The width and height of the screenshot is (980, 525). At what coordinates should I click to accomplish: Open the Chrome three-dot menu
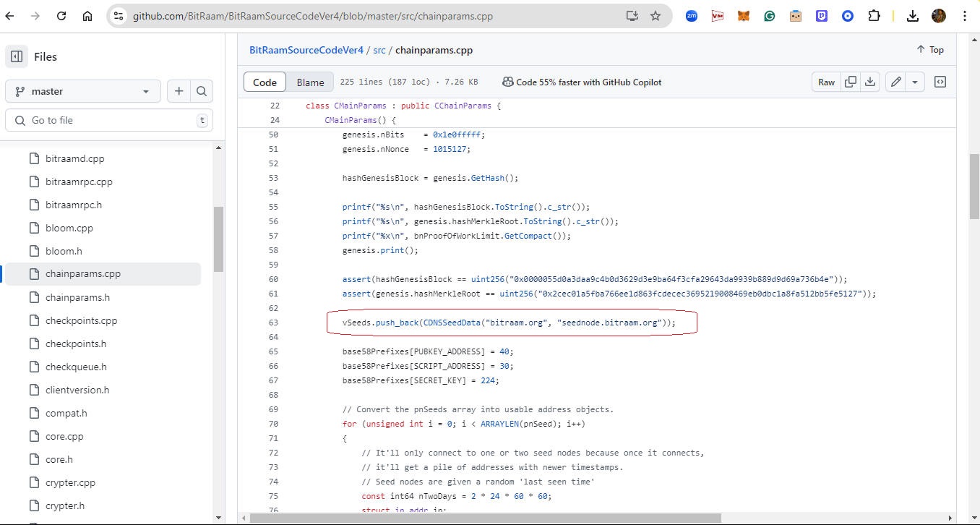tap(965, 15)
